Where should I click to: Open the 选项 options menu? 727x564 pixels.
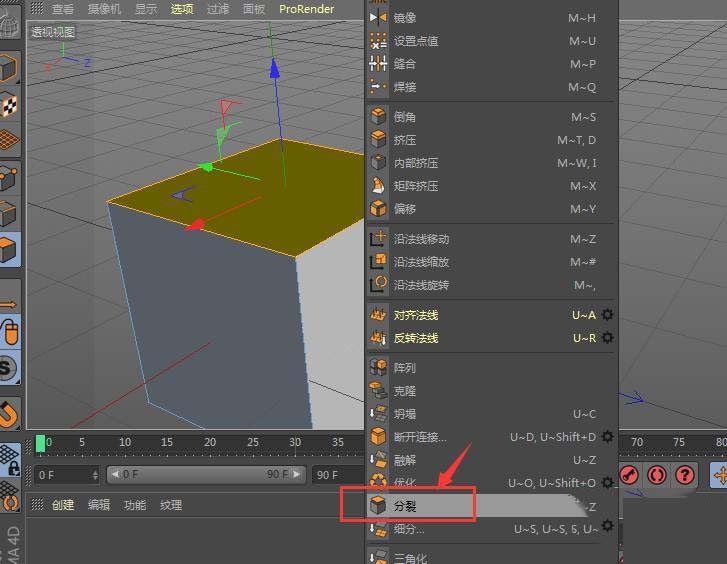[182, 9]
